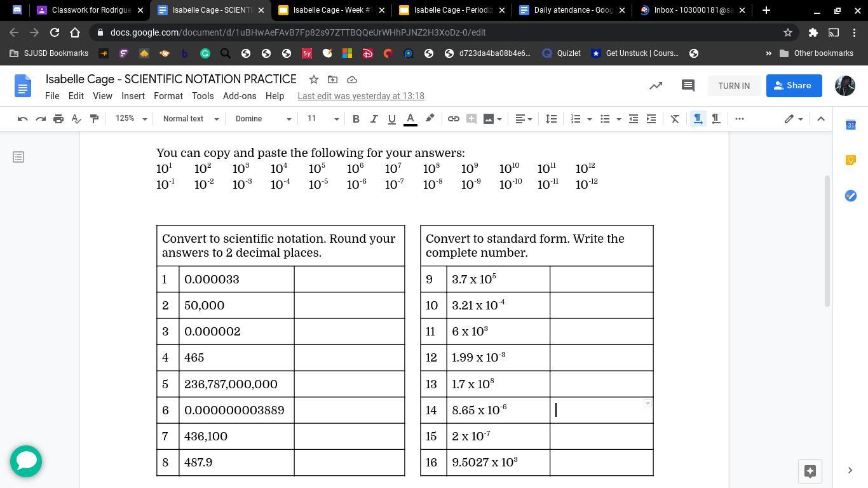
Task: Hide the menus with the up chevron
Action: tap(820, 119)
